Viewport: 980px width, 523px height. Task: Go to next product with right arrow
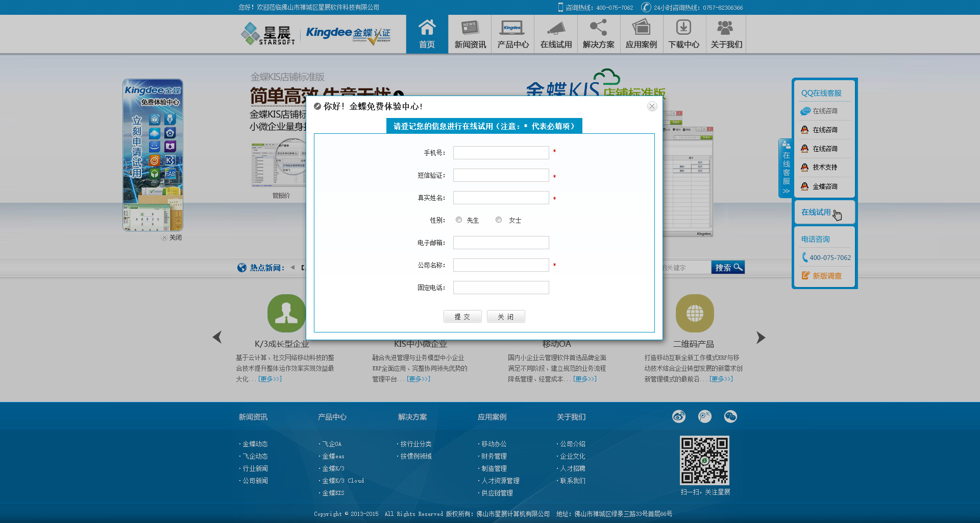click(x=761, y=338)
